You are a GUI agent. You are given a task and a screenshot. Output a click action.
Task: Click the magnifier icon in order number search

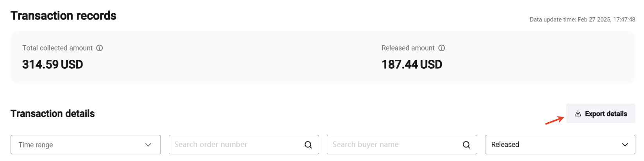tap(308, 145)
